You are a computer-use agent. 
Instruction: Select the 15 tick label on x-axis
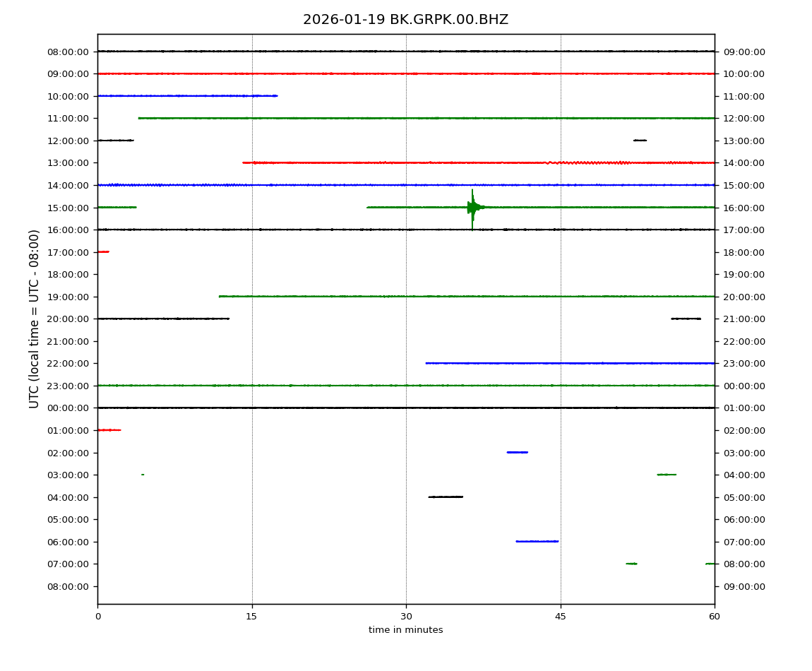(x=251, y=617)
